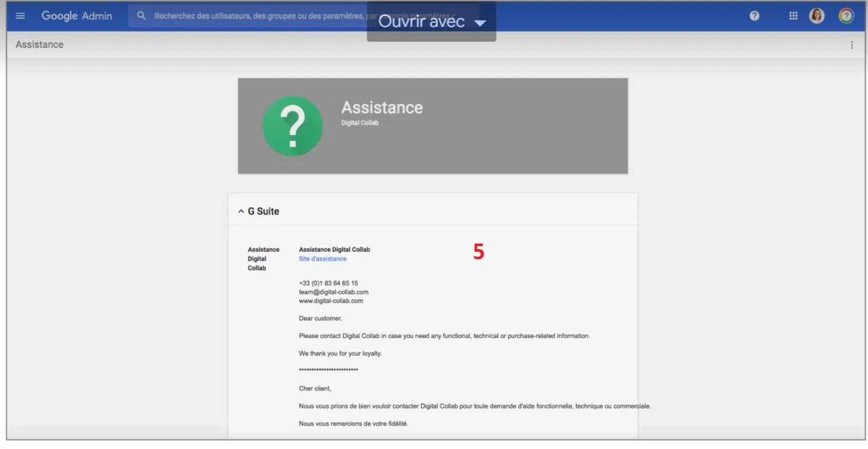Click 'Nous vous remercions de votre fidélité.' line
The height and width of the screenshot is (449, 868).
click(x=353, y=424)
